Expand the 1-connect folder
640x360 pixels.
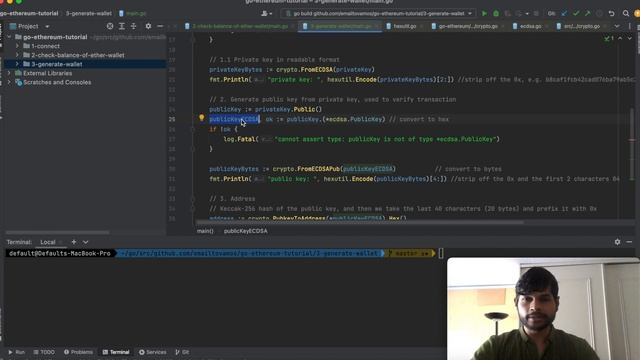coord(17,46)
